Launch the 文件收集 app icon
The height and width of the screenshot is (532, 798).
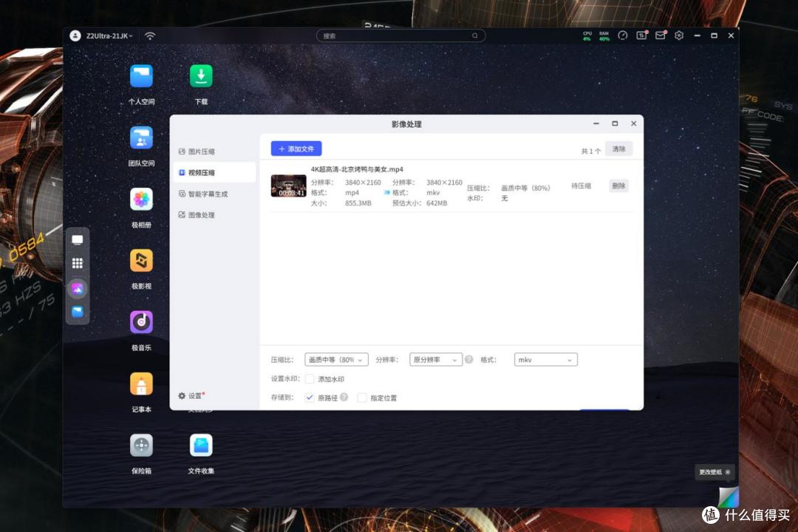click(x=201, y=446)
